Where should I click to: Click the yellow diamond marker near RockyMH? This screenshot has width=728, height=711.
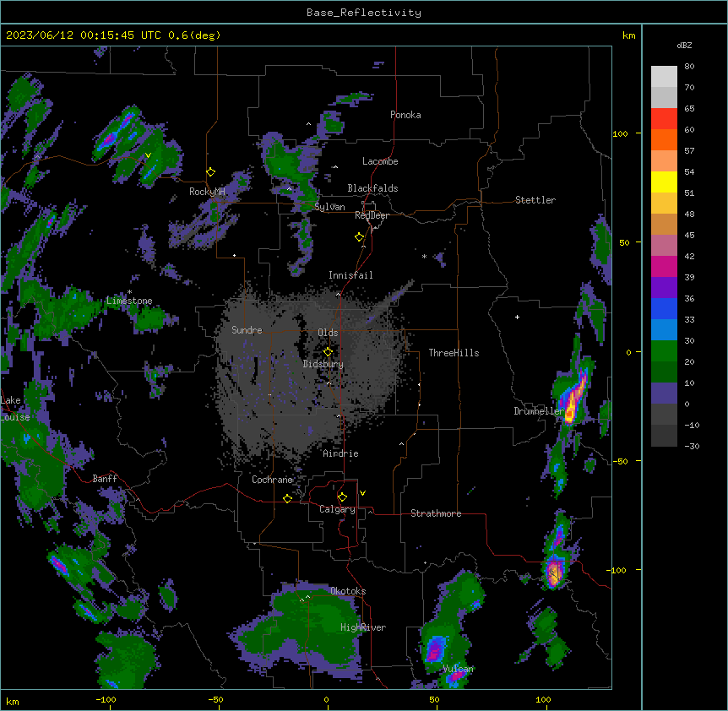pos(210,172)
